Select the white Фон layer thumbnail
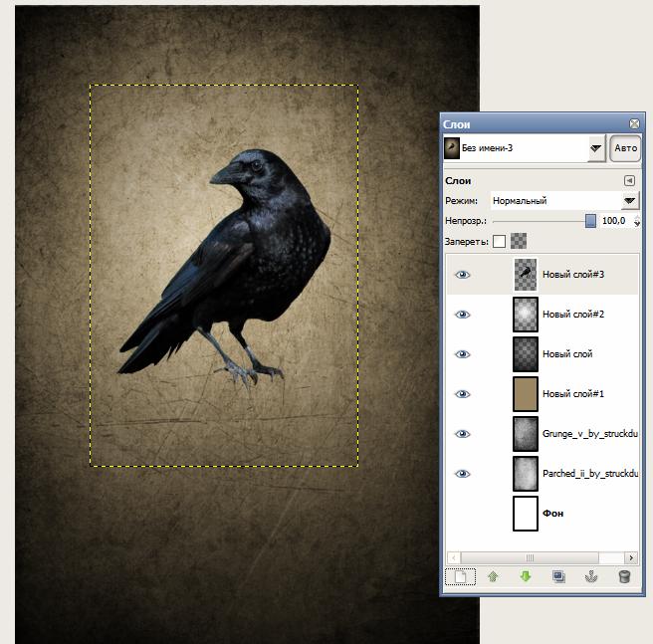This screenshot has width=653, height=644. pyautogui.click(x=526, y=514)
